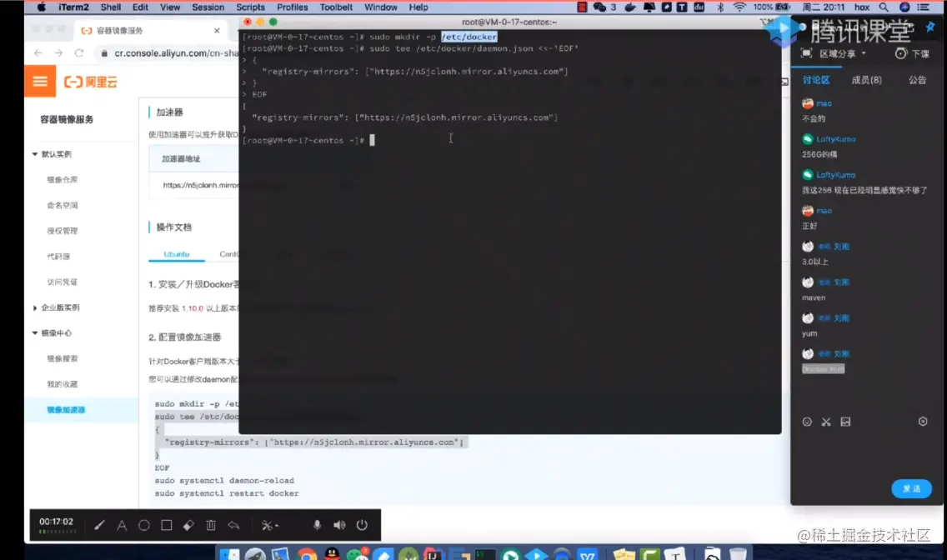Click the 发送 send button
The image size is (947, 560).
click(x=911, y=489)
